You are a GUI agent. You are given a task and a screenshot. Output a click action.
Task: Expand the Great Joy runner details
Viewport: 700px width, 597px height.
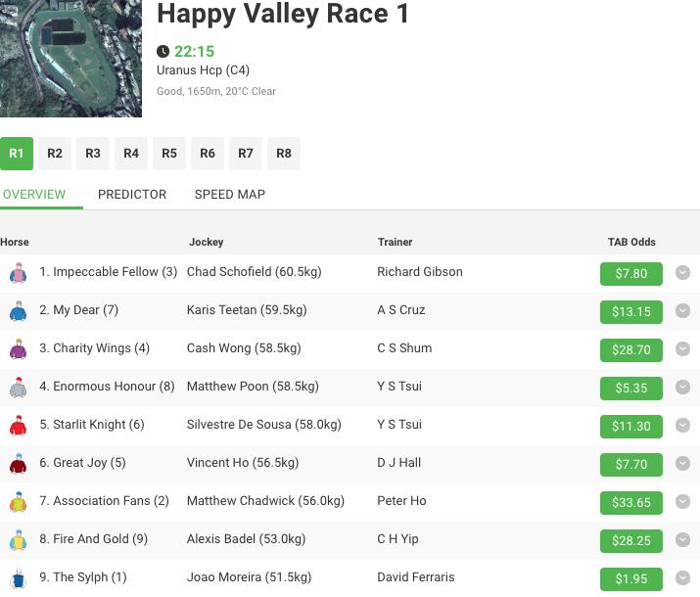point(682,464)
